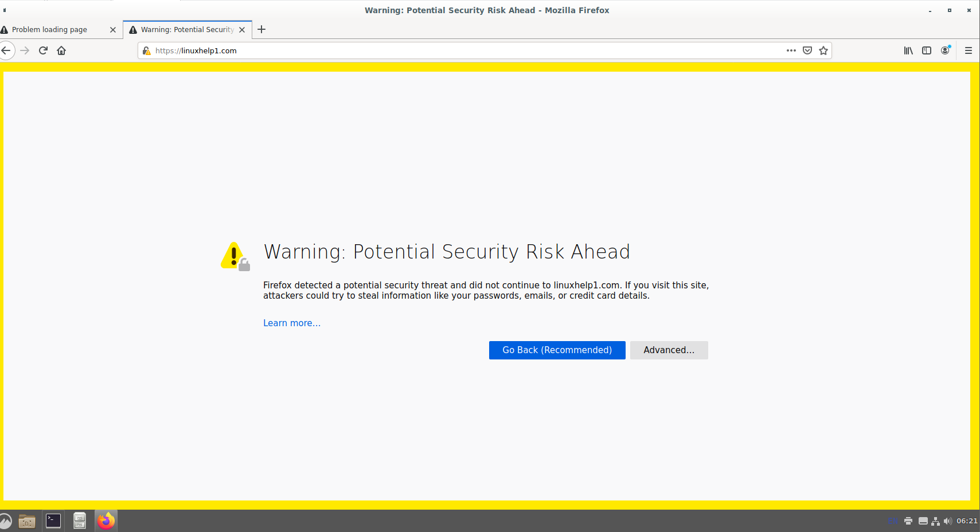
Task: Click the Warning: Potential Security Risk Ahead heading
Action: pyautogui.click(x=447, y=252)
